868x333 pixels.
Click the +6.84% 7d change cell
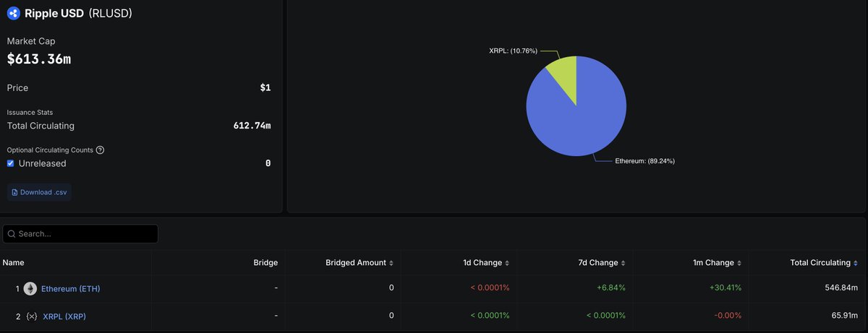(610, 288)
